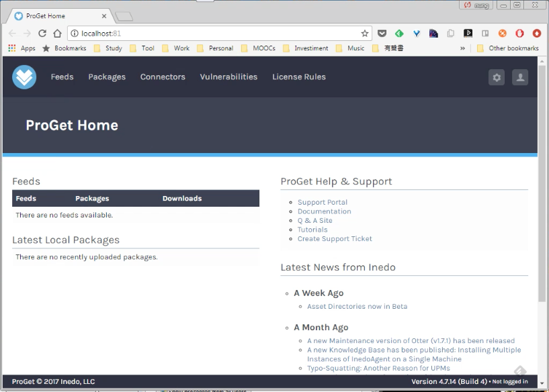Image resolution: width=549 pixels, height=392 pixels.
Task: Reload the page with the refresh icon
Action: coord(42,34)
